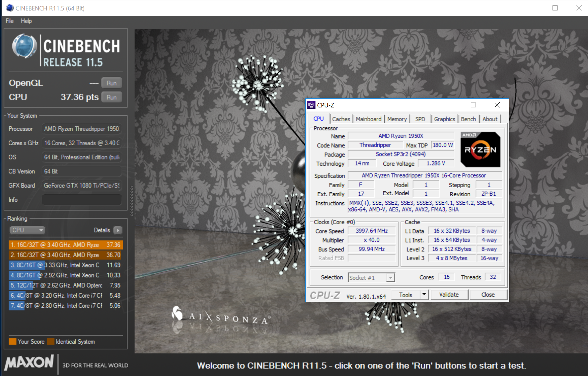This screenshot has height=376, width=588.
Task: Click the Cores x GHz field value
Action: click(x=81, y=143)
